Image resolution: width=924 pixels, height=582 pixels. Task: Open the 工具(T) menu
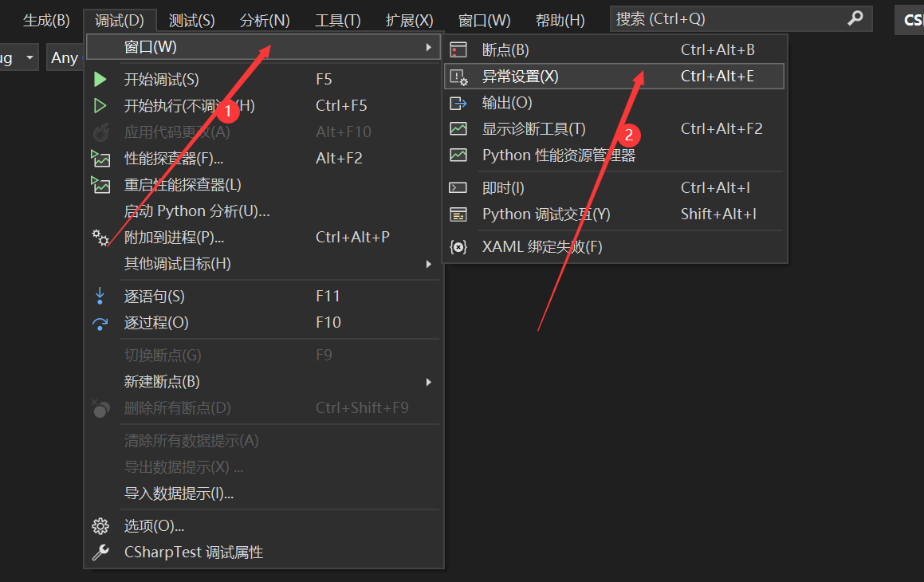point(337,19)
